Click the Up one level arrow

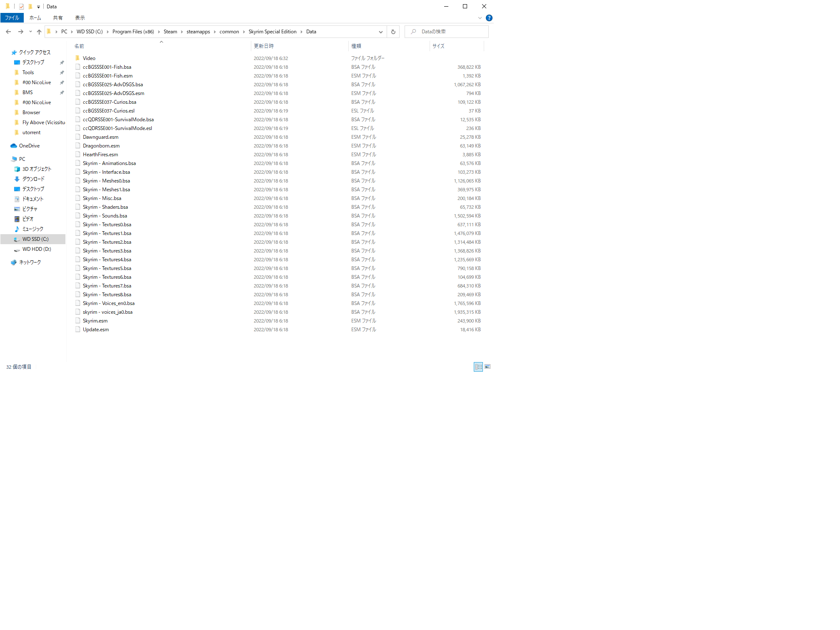point(39,32)
